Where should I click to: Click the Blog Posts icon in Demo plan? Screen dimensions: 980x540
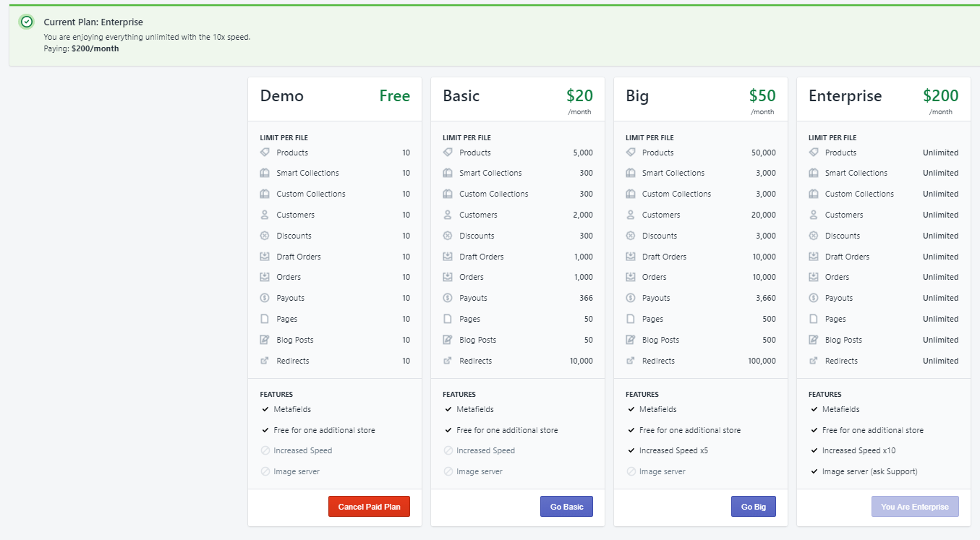point(265,340)
